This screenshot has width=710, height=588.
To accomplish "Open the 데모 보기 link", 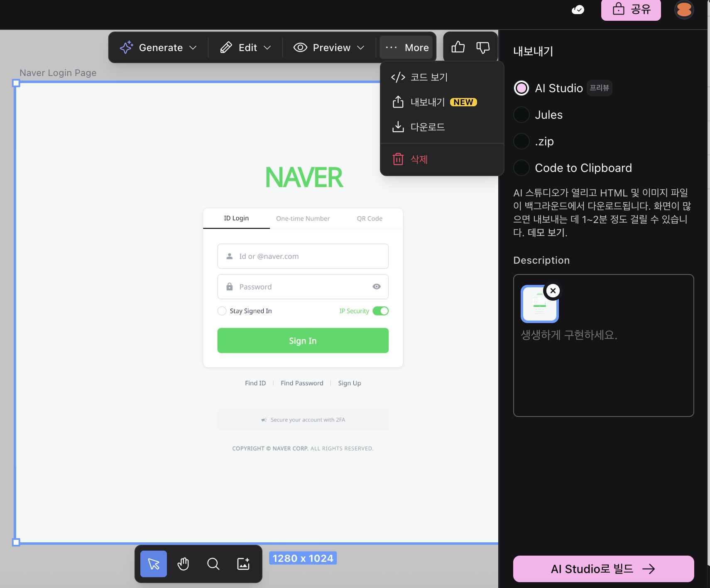I will (x=547, y=233).
